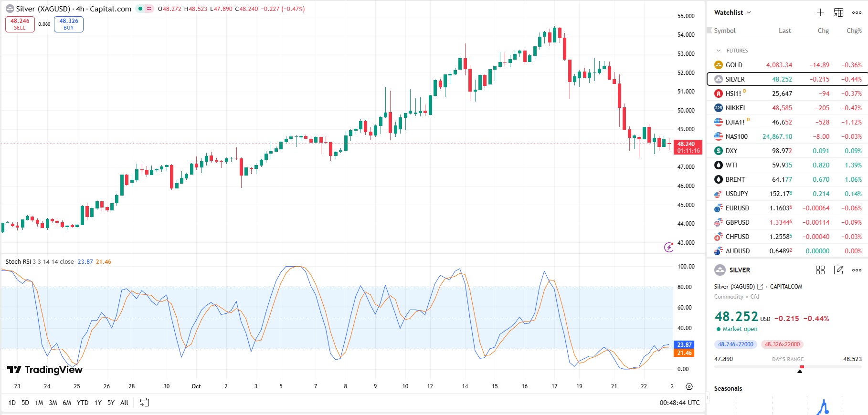Open the watchlist advanced view table icon

click(x=838, y=12)
